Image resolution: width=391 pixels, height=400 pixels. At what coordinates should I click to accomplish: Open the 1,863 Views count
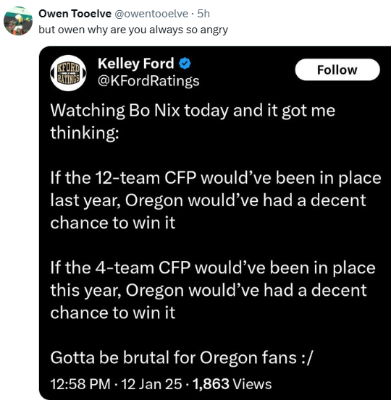pyautogui.click(x=232, y=384)
